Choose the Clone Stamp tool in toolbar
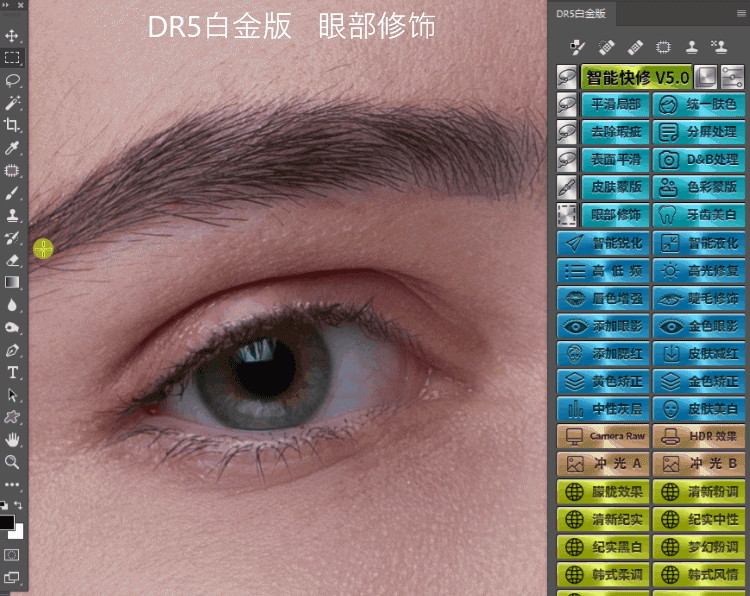The width and height of the screenshot is (750, 596). [13, 215]
